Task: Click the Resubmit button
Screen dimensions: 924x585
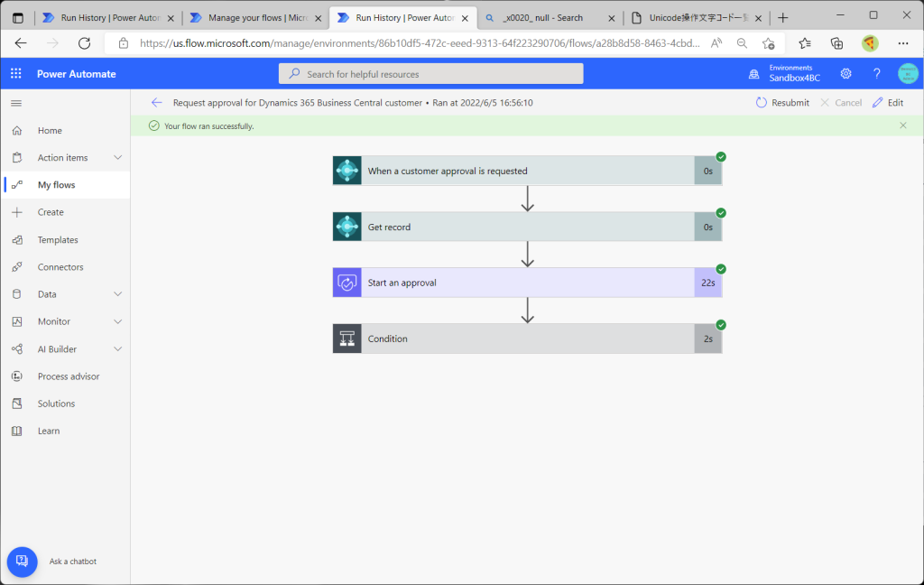Action: pyautogui.click(x=782, y=103)
